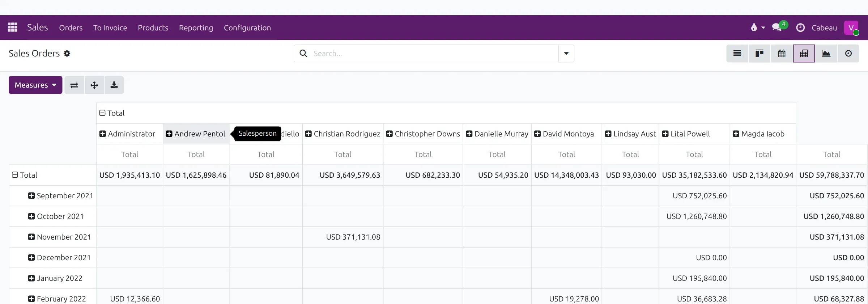Click the expand all arrows icon

coord(94,85)
